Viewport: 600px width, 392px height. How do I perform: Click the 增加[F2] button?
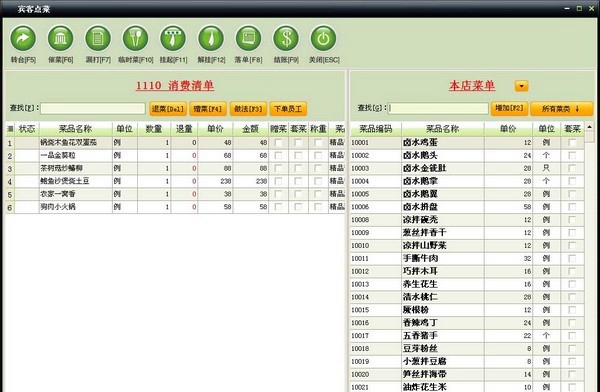pos(509,108)
